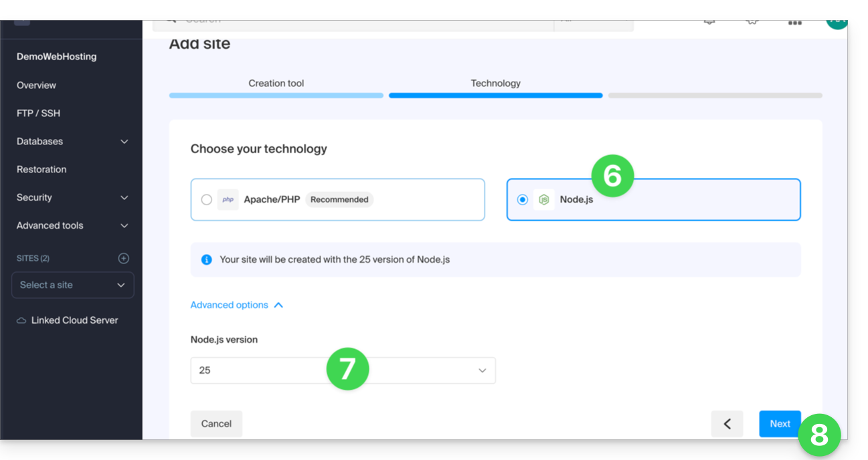Select the Apache/PHP radio button

click(207, 199)
